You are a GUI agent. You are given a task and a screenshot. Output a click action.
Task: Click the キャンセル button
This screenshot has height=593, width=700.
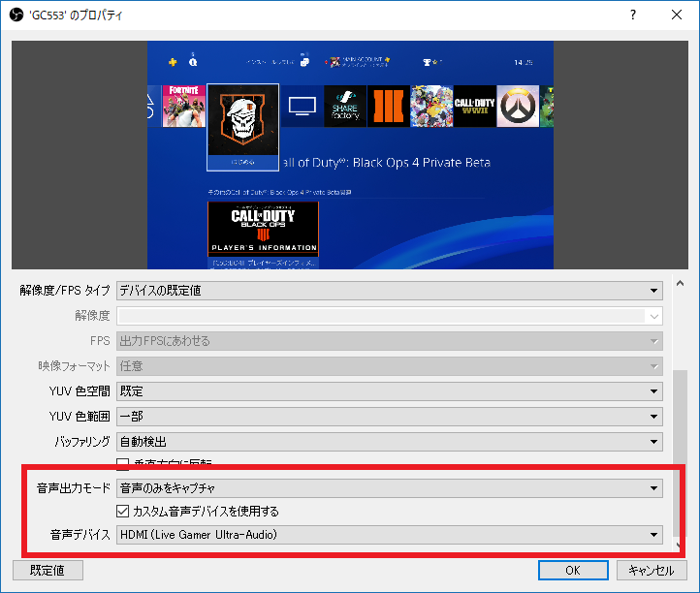pos(652,571)
